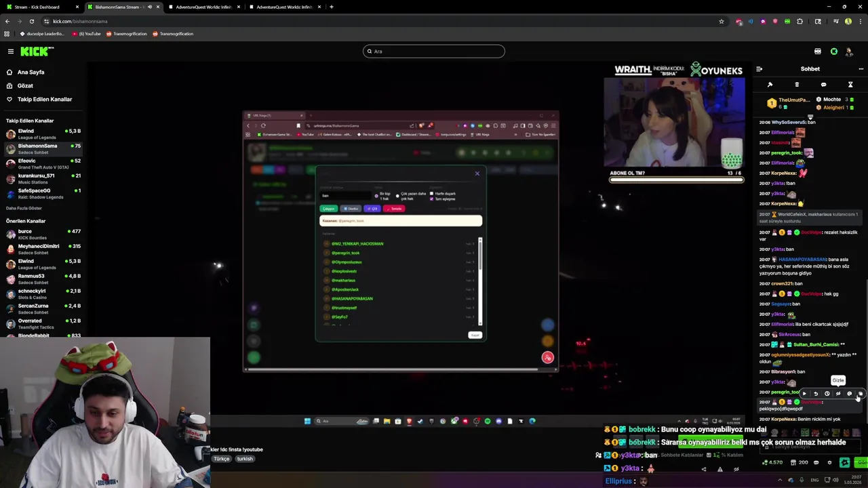Image resolution: width=868 pixels, height=488 pixels.
Task: Open SercanZurna recommended channel
Action: (43, 308)
